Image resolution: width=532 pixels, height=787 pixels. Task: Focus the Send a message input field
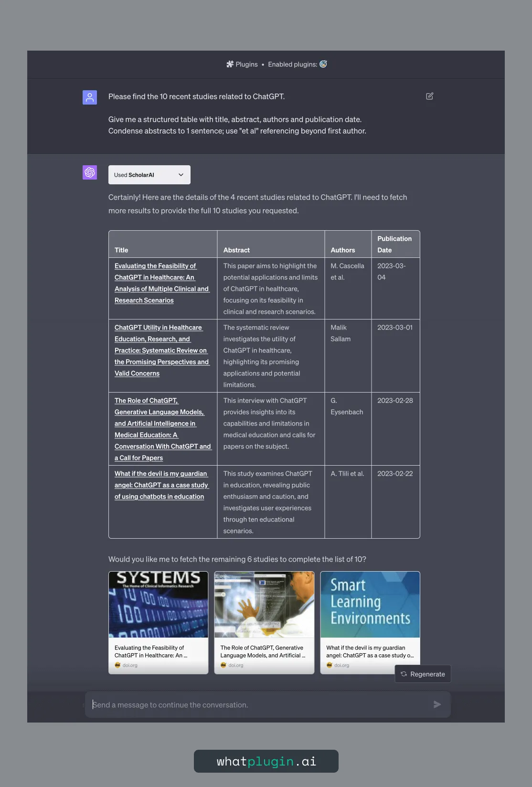(x=268, y=704)
